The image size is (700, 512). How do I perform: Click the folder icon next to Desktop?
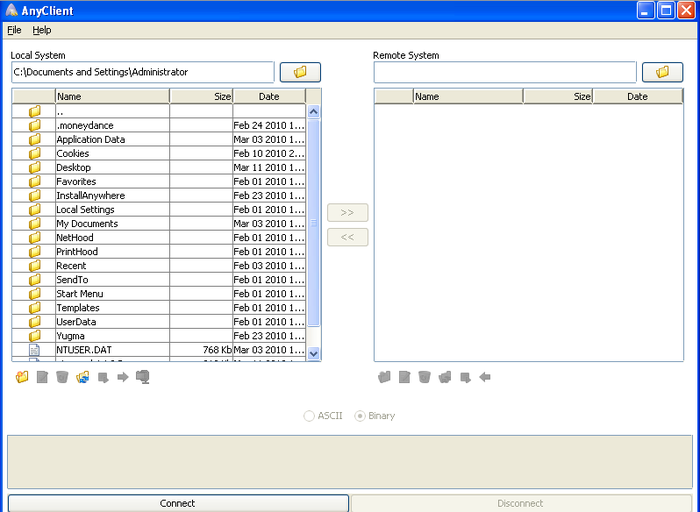tap(34, 167)
